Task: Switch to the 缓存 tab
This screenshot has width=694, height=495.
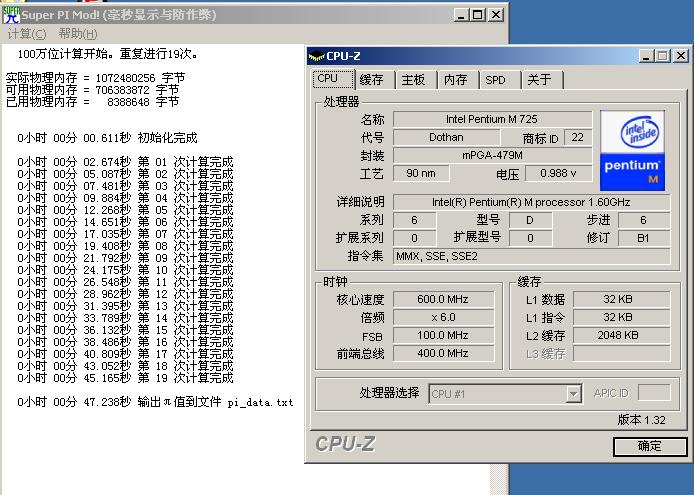Action: coord(371,80)
